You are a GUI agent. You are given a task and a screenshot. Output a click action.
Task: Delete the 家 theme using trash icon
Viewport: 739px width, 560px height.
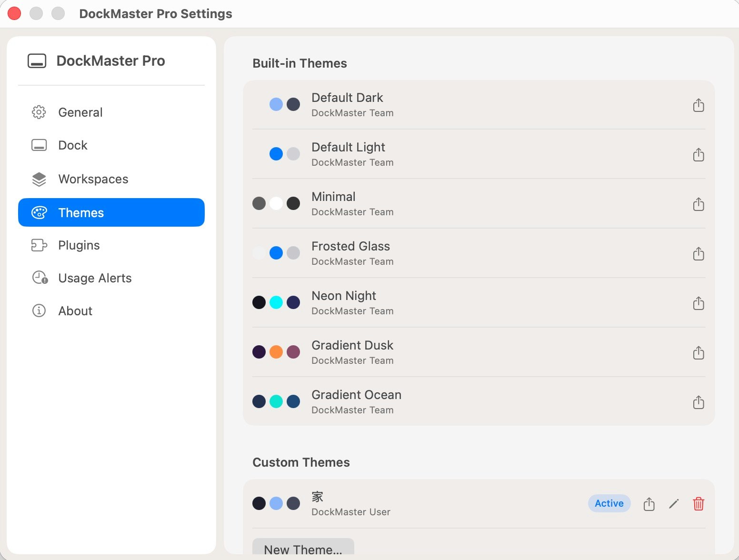tap(699, 503)
